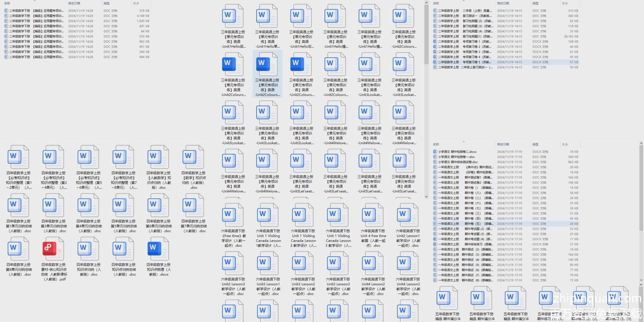Select 二年级数学上册 复习检测题 (4) file name
The height and width of the screenshot is (322, 644).
coord(465,31)
